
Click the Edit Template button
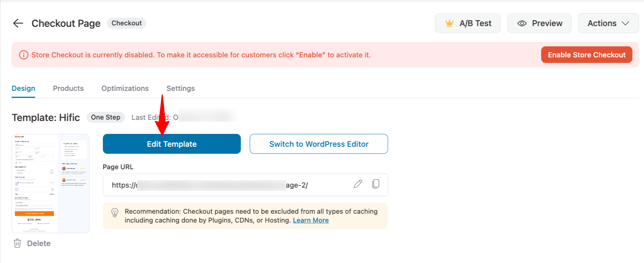[171, 144]
